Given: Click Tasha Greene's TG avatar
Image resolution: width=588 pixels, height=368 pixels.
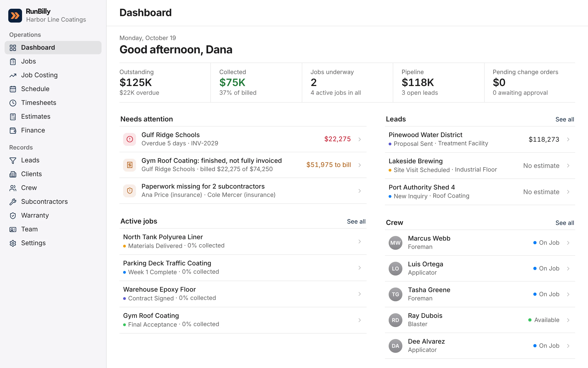Looking at the screenshot, I should pos(395,294).
